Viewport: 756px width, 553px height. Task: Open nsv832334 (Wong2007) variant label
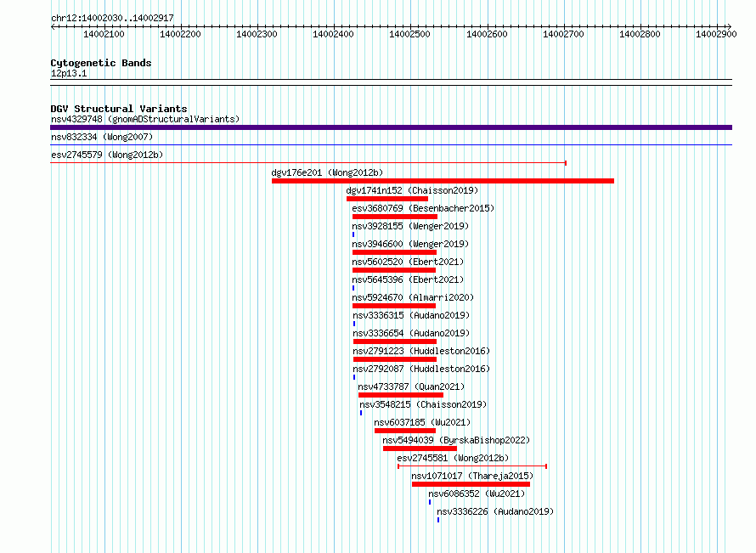click(102, 137)
